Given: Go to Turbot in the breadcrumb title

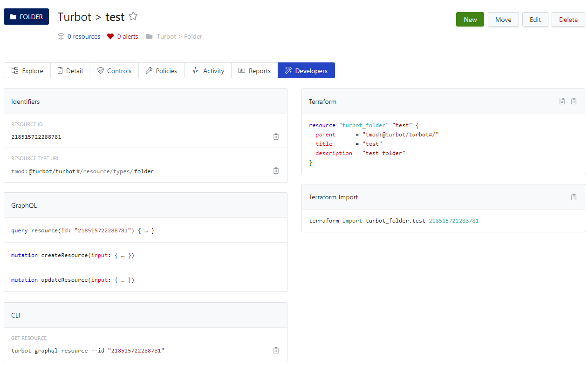Looking at the screenshot, I should (x=74, y=17).
